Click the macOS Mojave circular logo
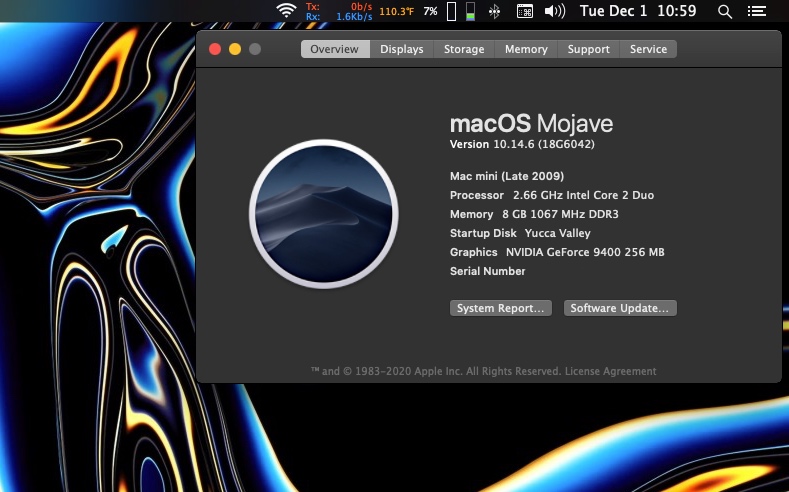The height and width of the screenshot is (492, 789). click(x=324, y=214)
